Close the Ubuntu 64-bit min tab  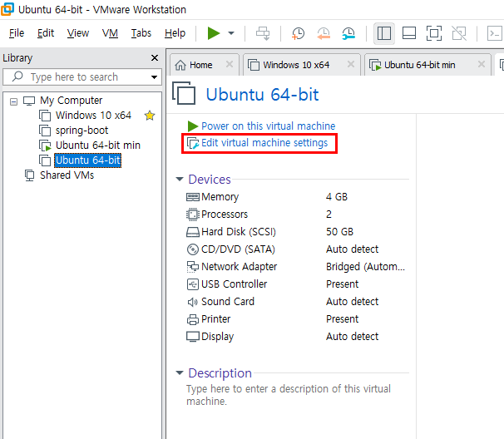[x=482, y=64]
